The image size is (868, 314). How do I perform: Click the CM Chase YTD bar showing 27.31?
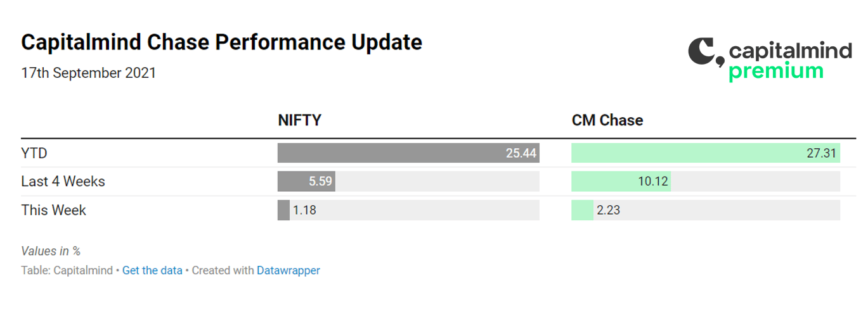tap(706, 153)
